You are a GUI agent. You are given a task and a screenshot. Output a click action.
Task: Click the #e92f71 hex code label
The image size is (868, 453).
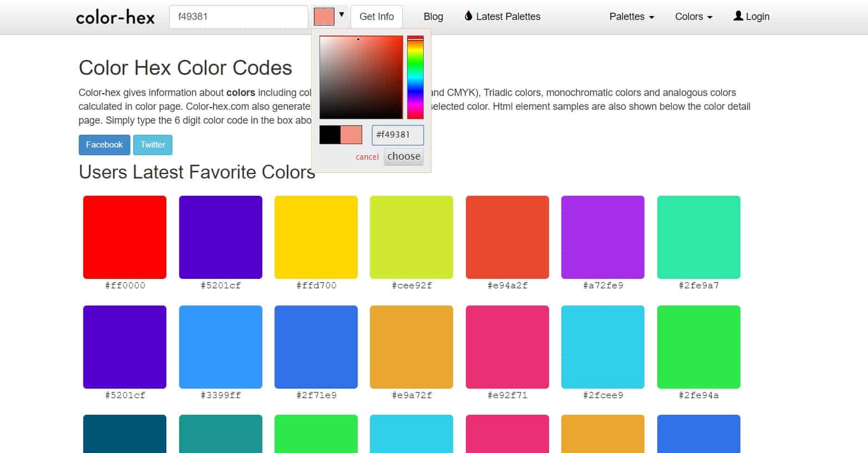click(507, 395)
